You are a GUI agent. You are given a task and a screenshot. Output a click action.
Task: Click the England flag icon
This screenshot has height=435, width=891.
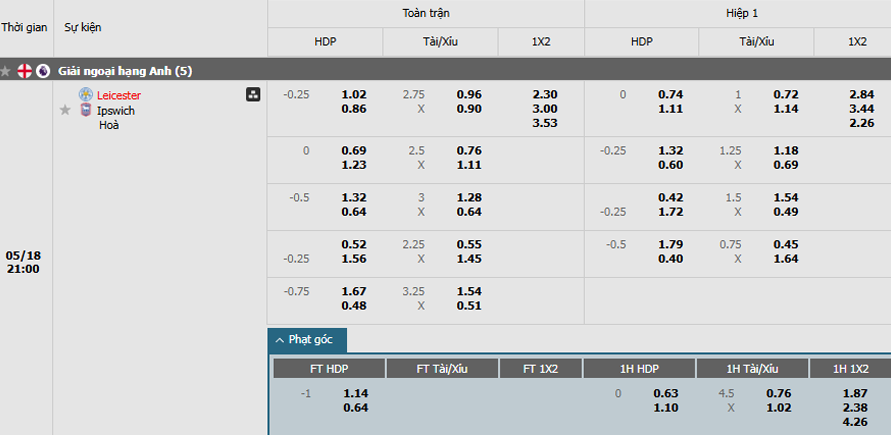(24, 71)
